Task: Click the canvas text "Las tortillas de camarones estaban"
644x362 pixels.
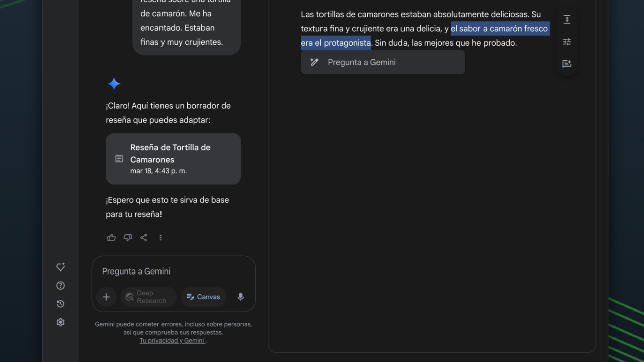Action: pos(366,14)
